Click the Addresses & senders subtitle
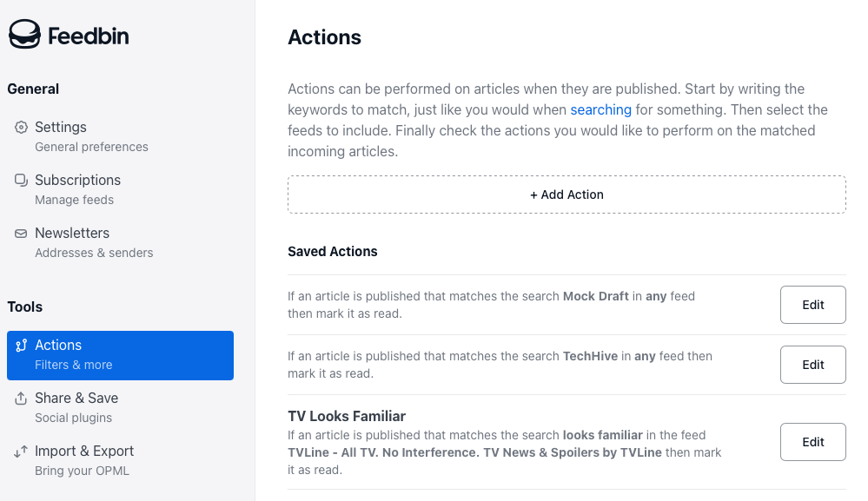The width and height of the screenshot is (868, 501). [94, 253]
